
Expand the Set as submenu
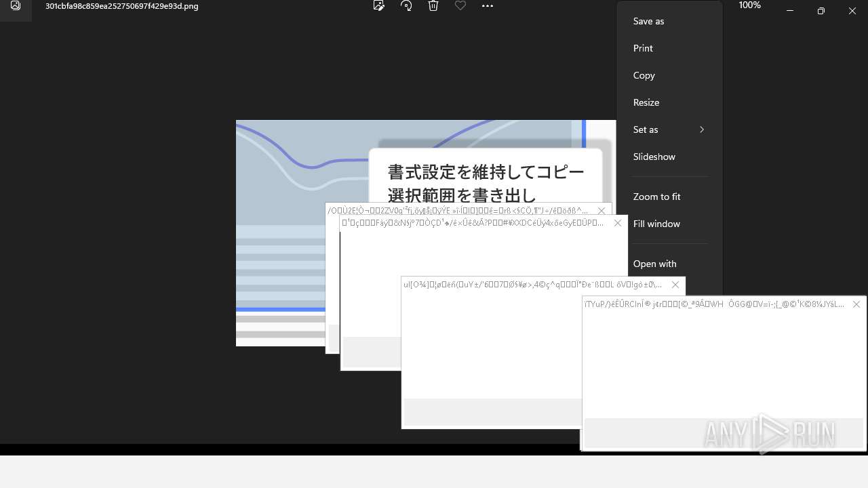(x=669, y=129)
